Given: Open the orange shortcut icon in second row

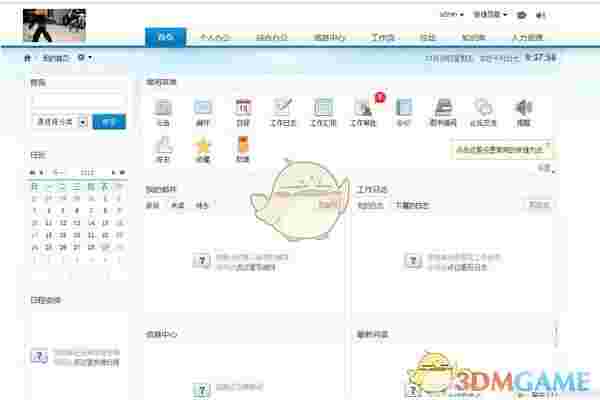Looking at the screenshot, I should pos(243,145).
